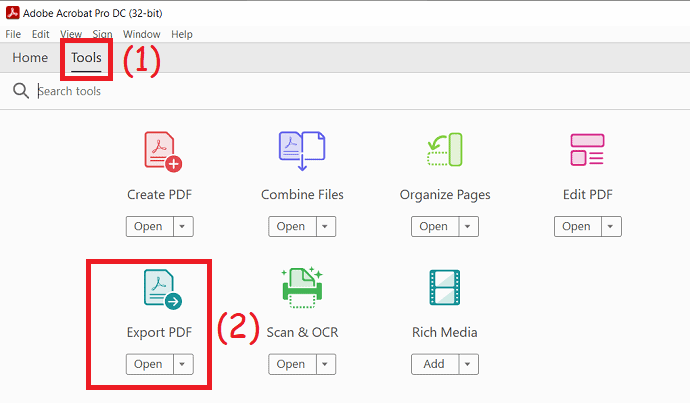
Task: Click the Organize Pages label
Action: click(445, 195)
